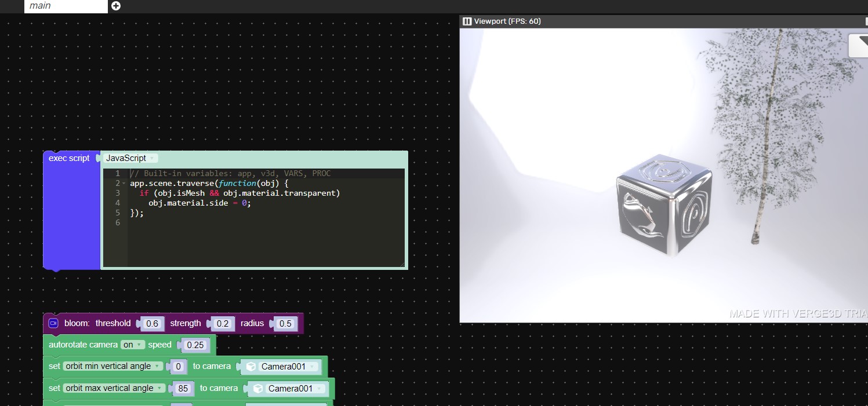Open the JavaScript language dropdown
Viewport: 868px width, 406px height.
[x=130, y=158]
